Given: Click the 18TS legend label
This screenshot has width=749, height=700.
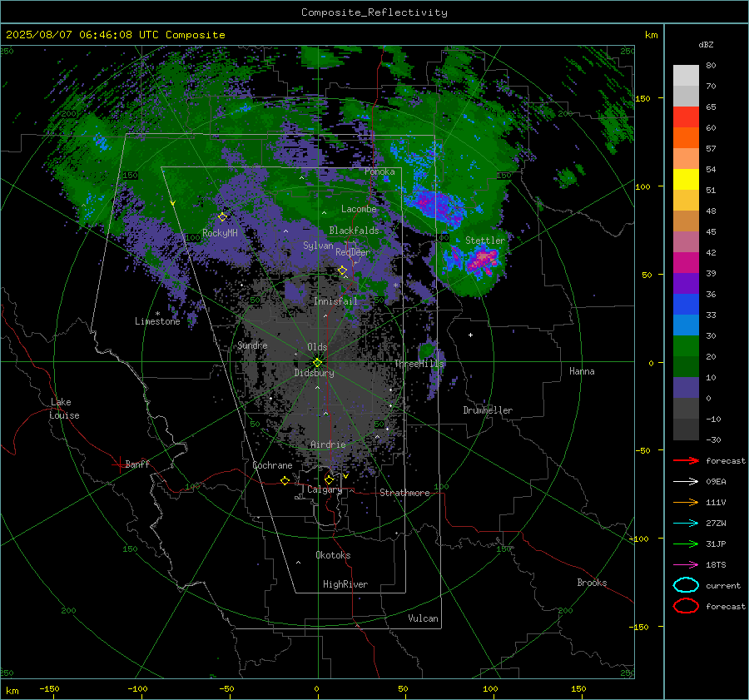Looking at the screenshot, I should 716,565.
